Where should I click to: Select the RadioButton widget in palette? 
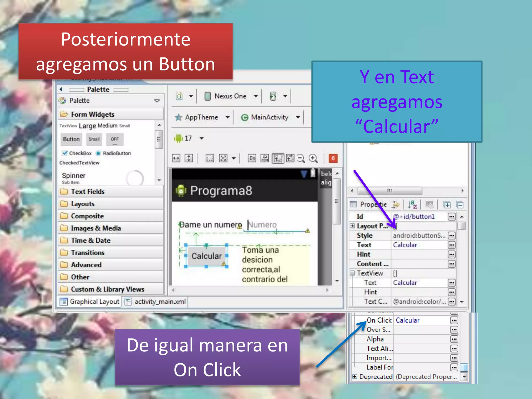tap(113, 153)
